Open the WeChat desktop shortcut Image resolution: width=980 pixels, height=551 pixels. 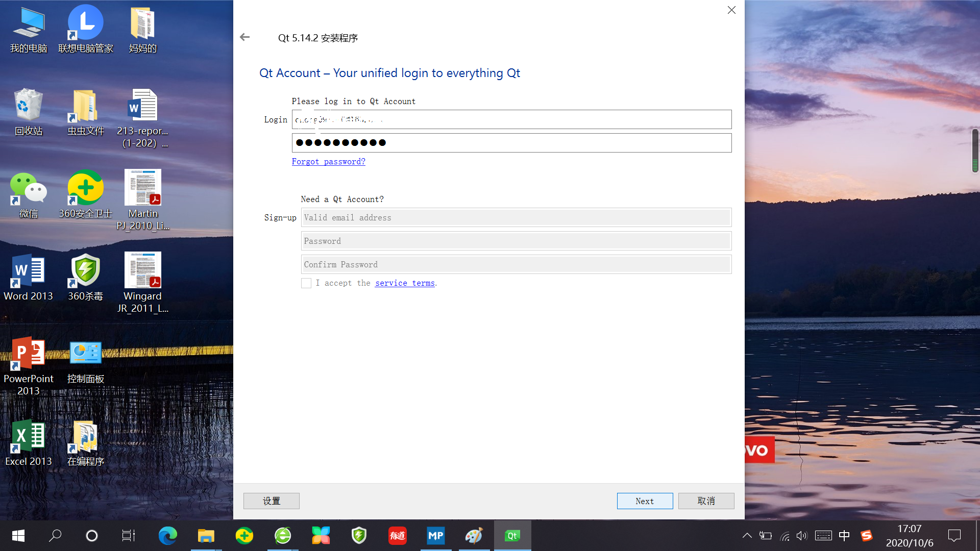coord(29,189)
